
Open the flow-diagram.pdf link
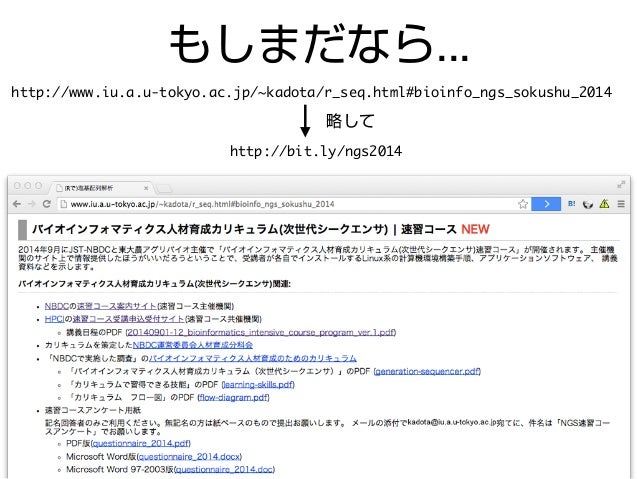click(234, 397)
